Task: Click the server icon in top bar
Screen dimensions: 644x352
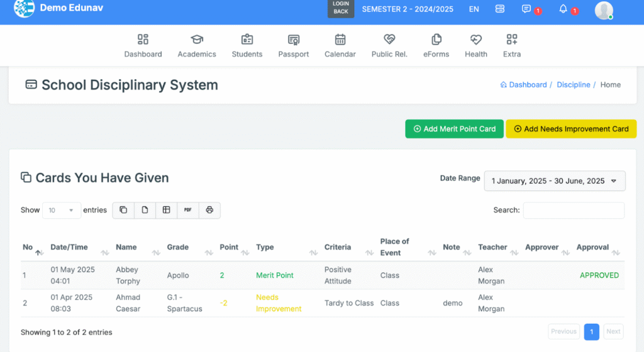Action: pos(500,9)
